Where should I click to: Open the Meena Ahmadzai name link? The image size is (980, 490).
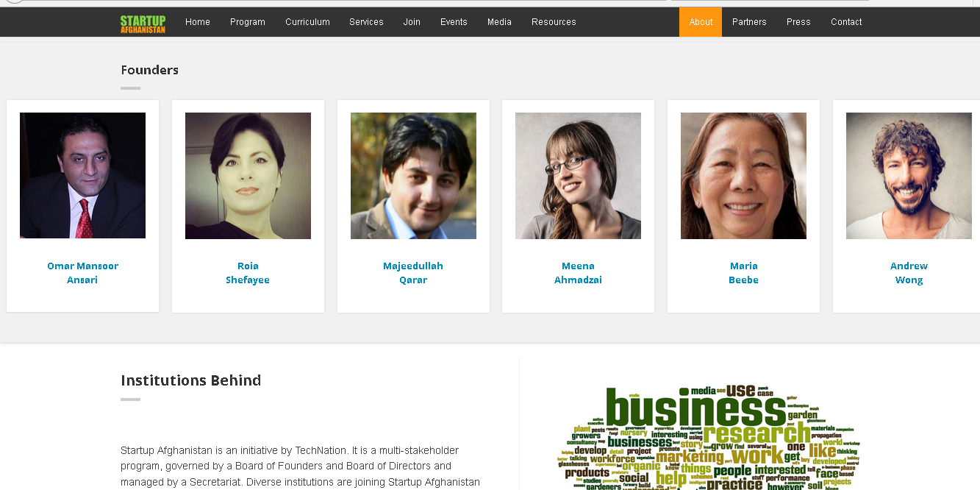[578, 273]
